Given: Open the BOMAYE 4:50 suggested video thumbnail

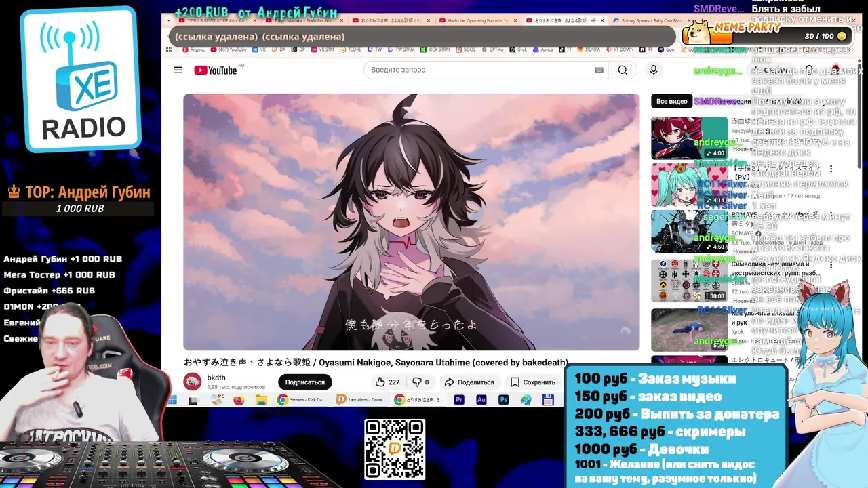Looking at the screenshot, I should click(x=689, y=231).
